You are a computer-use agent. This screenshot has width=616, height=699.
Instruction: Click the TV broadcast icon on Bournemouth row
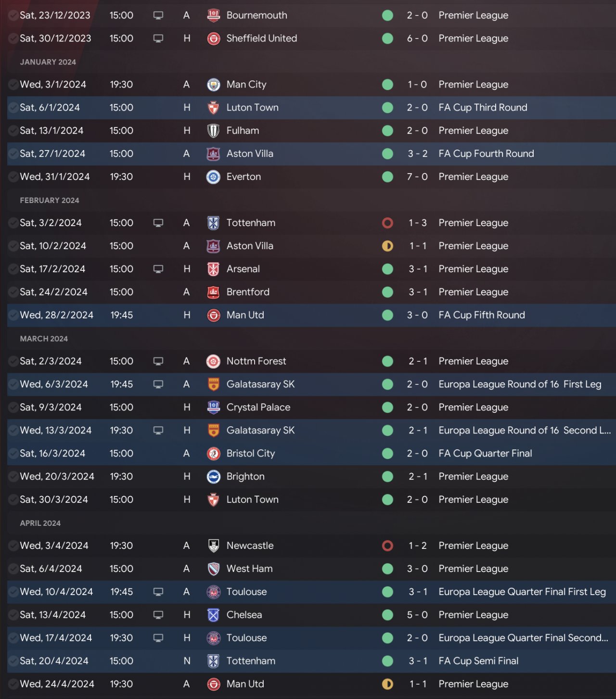click(x=158, y=15)
